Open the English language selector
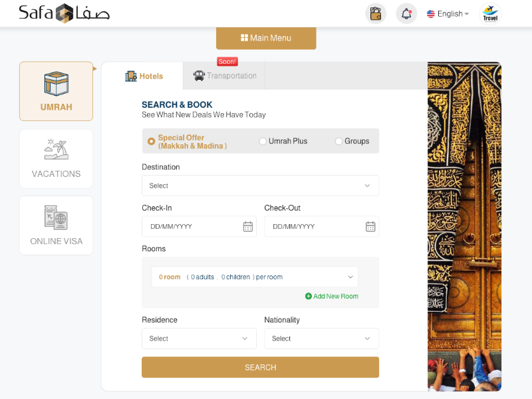 pos(448,14)
